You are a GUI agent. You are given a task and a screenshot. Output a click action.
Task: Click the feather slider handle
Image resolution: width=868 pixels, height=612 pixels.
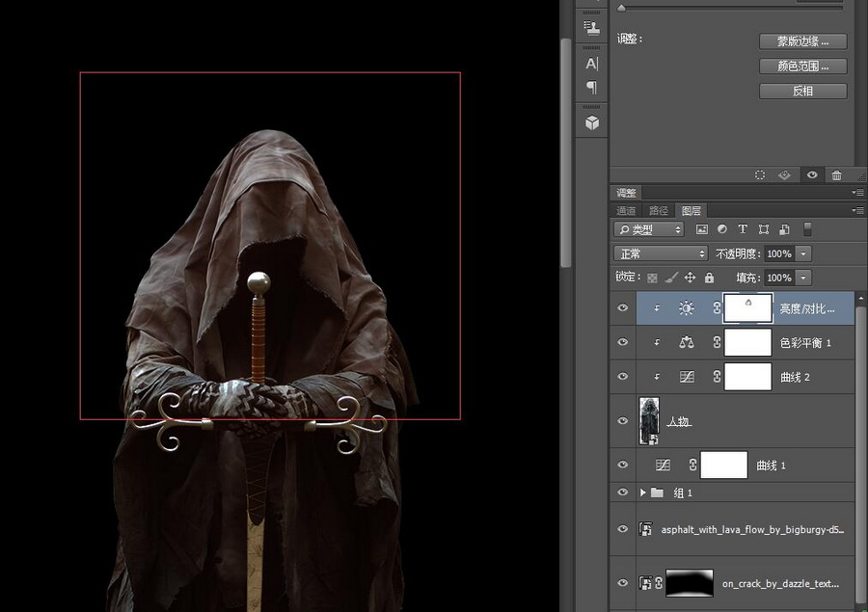pos(621,8)
